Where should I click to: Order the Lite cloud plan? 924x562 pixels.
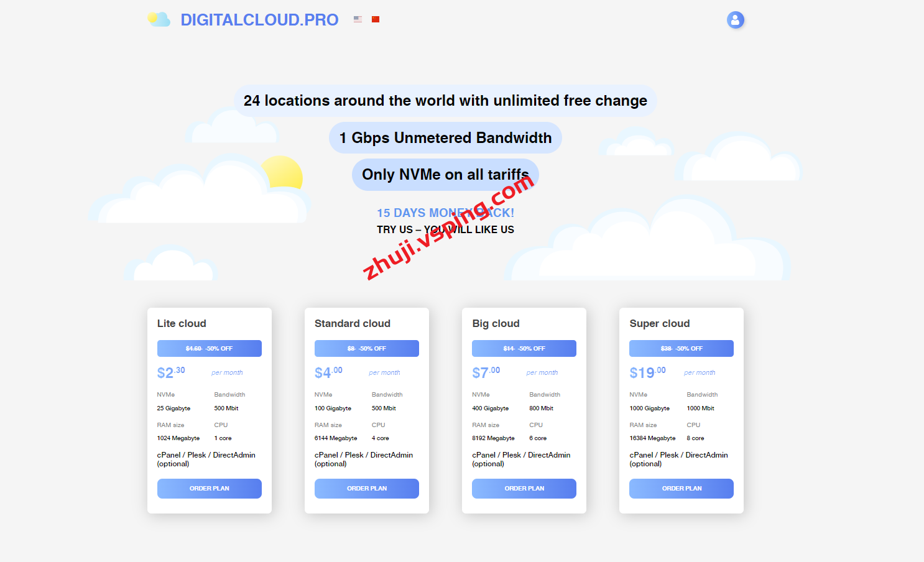click(x=209, y=489)
